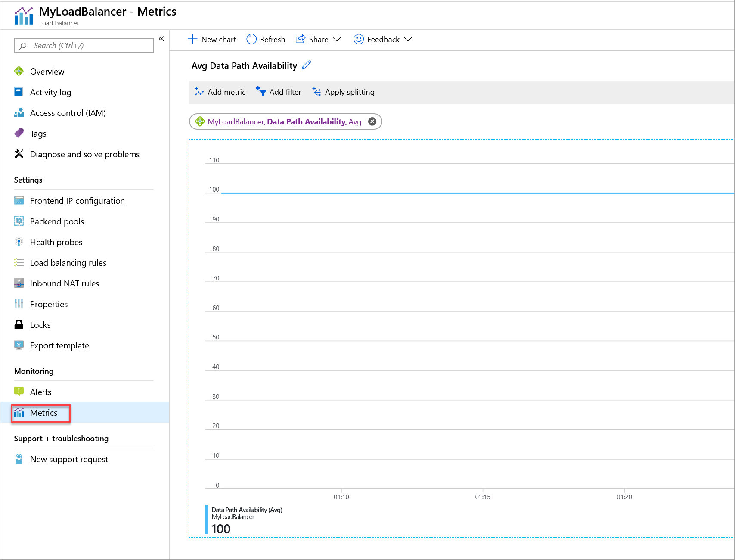Click the Add metric button

click(x=220, y=92)
